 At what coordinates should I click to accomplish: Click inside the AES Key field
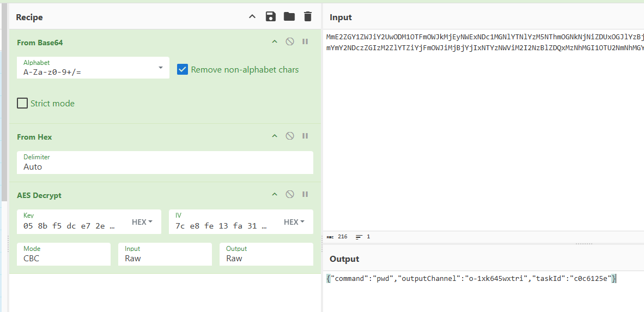point(71,225)
